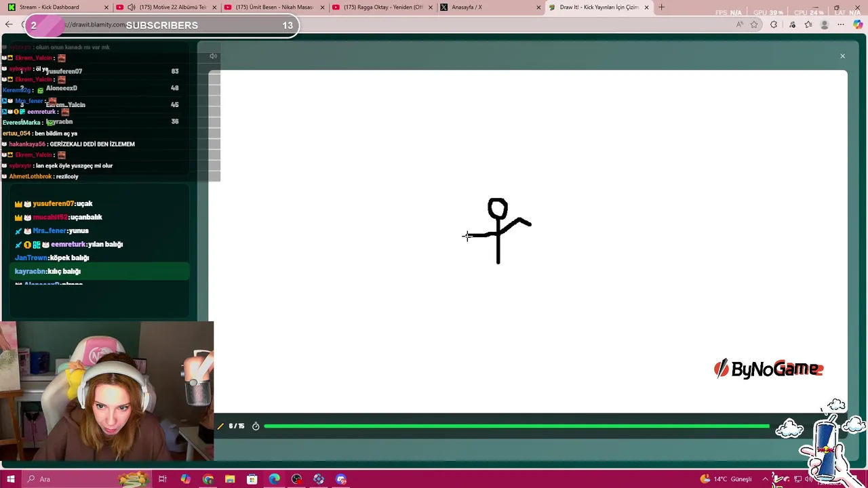The image size is (868, 488).
Task: Click the green round timer progress bar
Action: [x=517, y=426]
